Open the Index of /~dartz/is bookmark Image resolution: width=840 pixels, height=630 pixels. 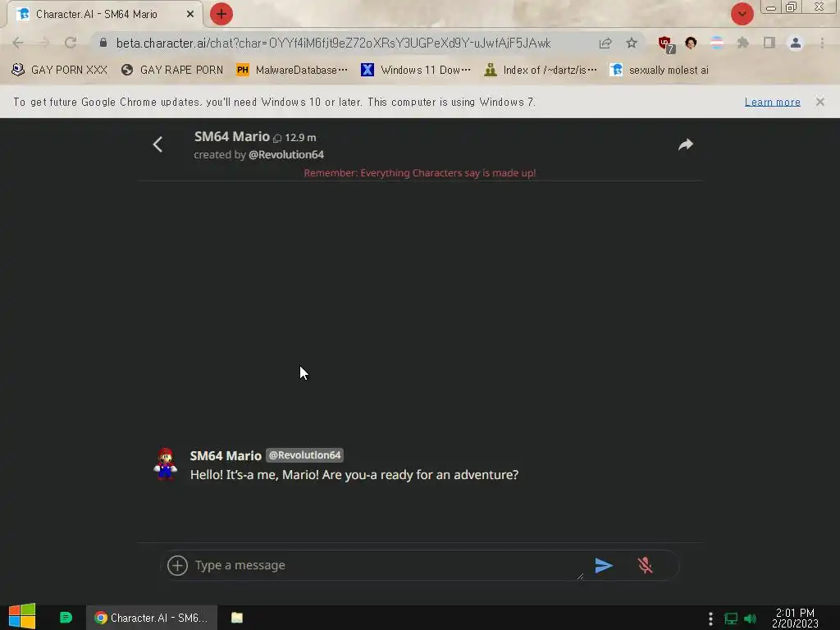(540, 71)
